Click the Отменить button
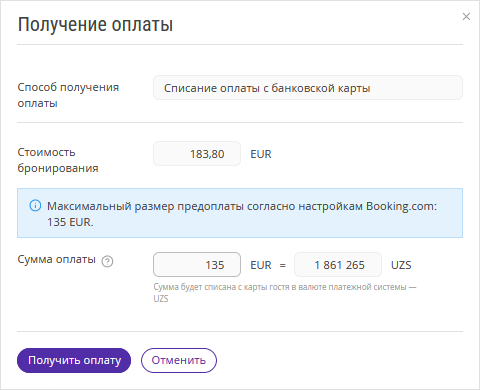Screen dimensions: 480x390 (179, 360)
